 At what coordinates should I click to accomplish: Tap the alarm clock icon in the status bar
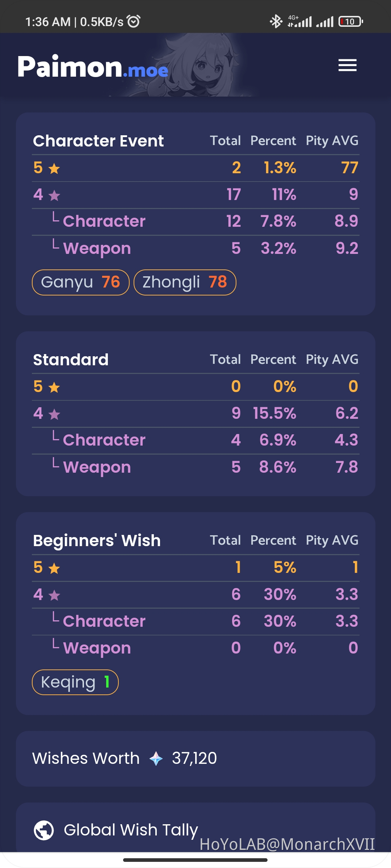[x=134, y=22]
